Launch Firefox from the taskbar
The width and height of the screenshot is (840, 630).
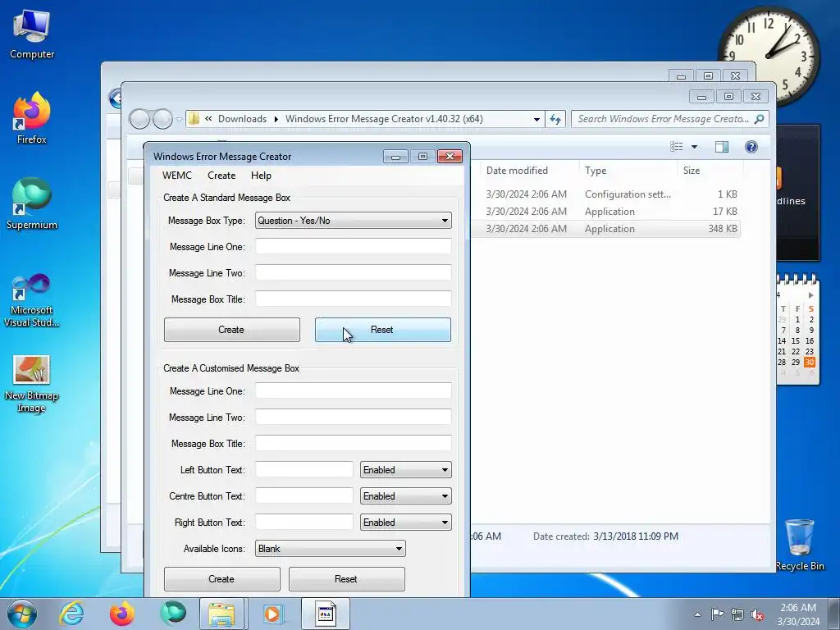[x=122, y=614]
